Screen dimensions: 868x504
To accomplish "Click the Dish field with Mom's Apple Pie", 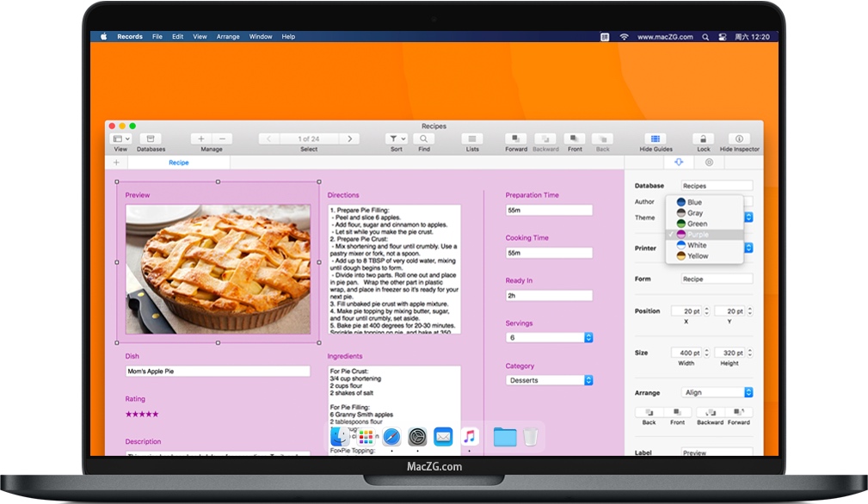I will click(218, 372).
